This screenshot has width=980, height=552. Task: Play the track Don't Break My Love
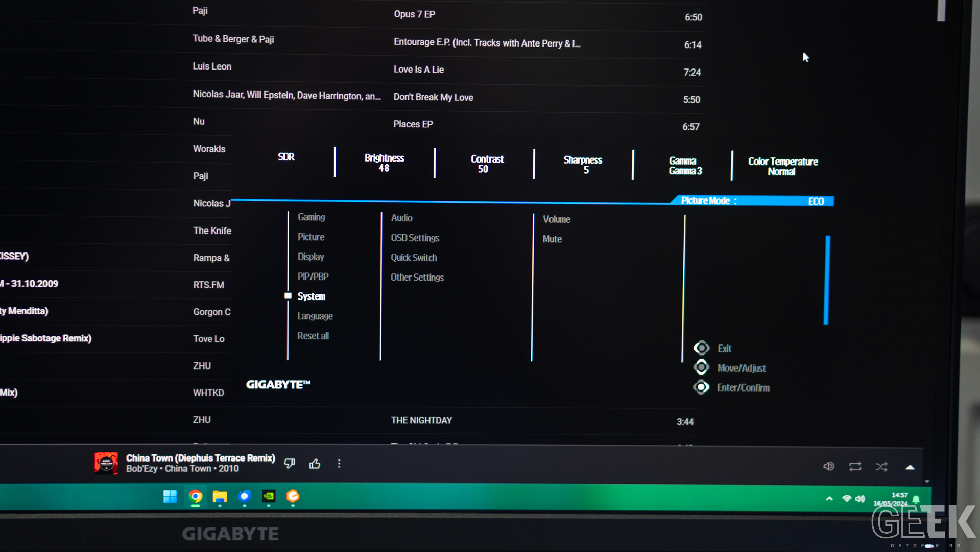pos(433,97)
